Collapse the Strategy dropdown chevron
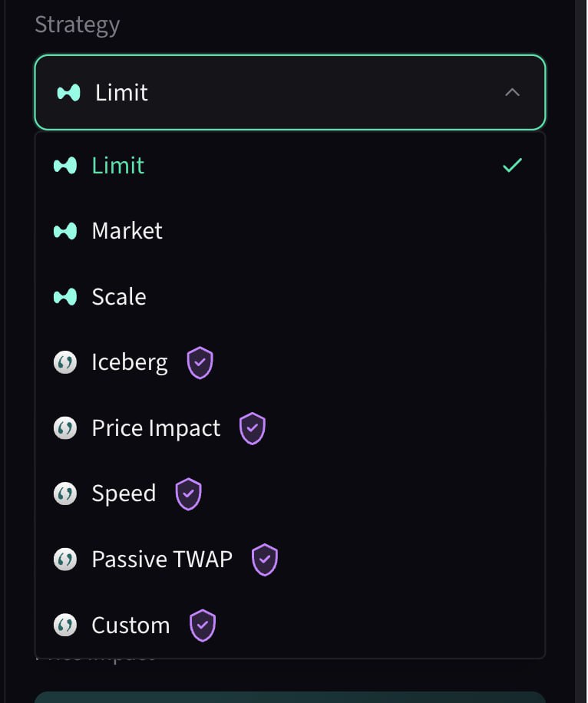Viewport: 588px width, 703px height. pyautogui.click(x=512, y=93)
